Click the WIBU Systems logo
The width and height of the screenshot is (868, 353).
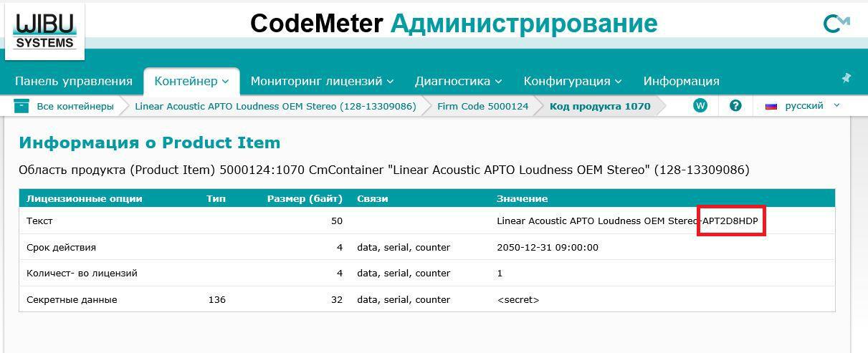pyautogui.click(x=44, y=31)
